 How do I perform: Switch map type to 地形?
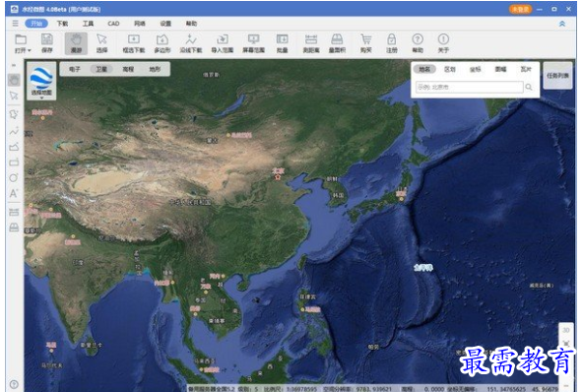coord(155,69)
